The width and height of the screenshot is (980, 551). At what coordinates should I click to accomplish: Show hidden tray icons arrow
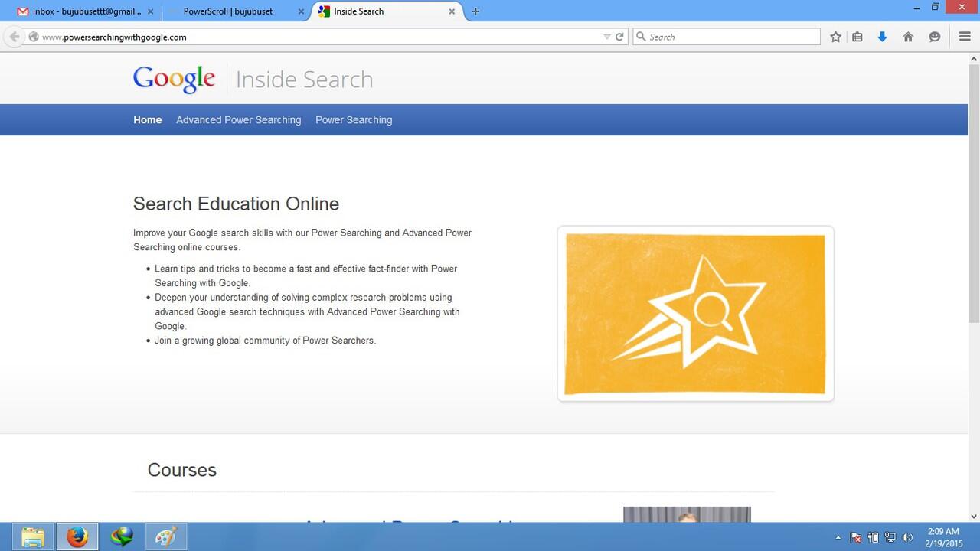click(x=838, y=537)
